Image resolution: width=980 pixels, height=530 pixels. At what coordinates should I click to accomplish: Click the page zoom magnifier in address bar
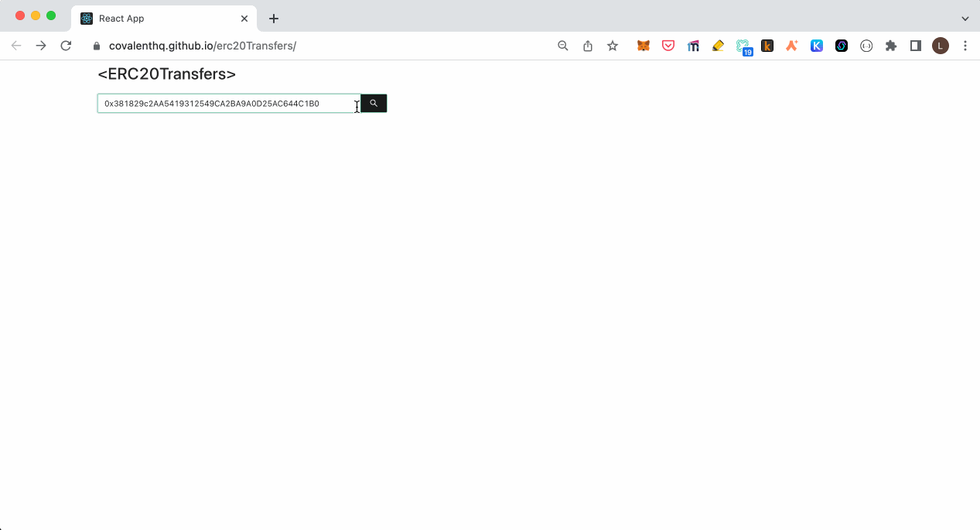(x=562, y=46)
